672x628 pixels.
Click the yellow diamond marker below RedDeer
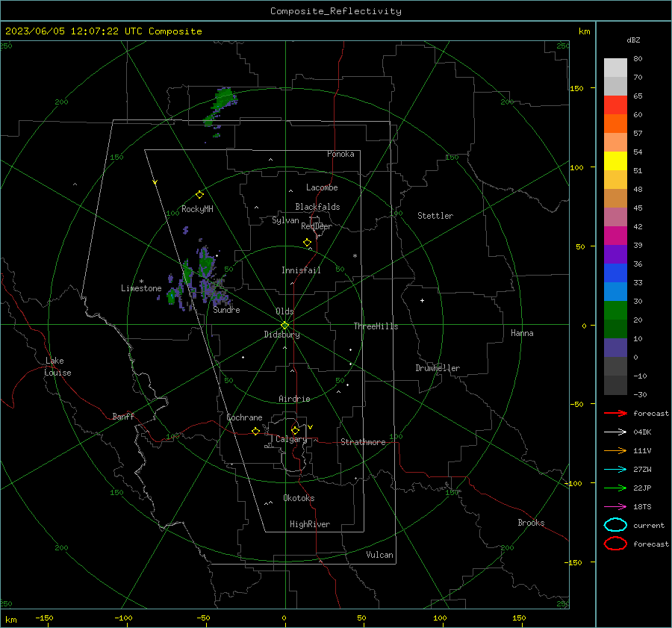(307, 243)
